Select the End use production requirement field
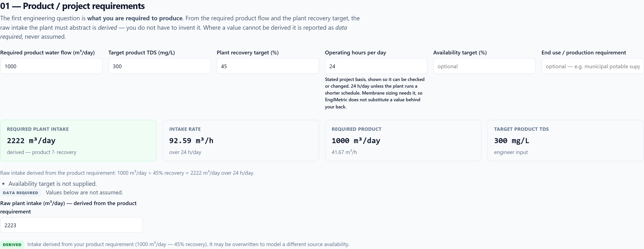644x249 pixels. [x=592, y=66]
